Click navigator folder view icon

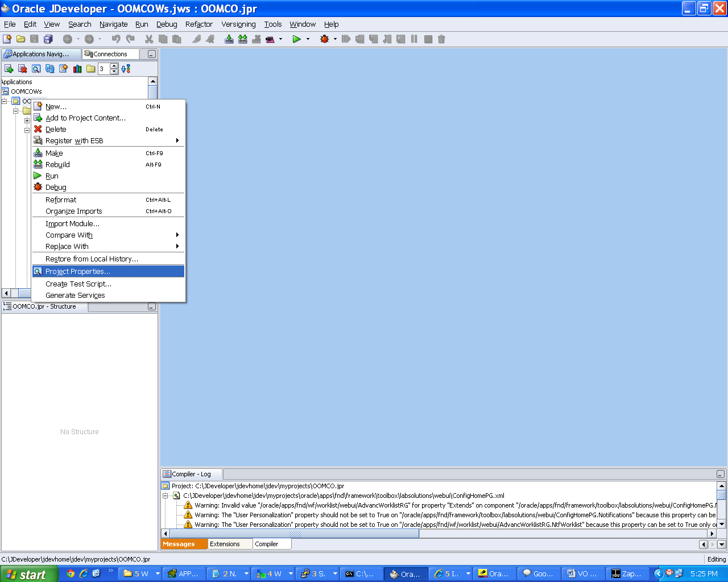91,69
